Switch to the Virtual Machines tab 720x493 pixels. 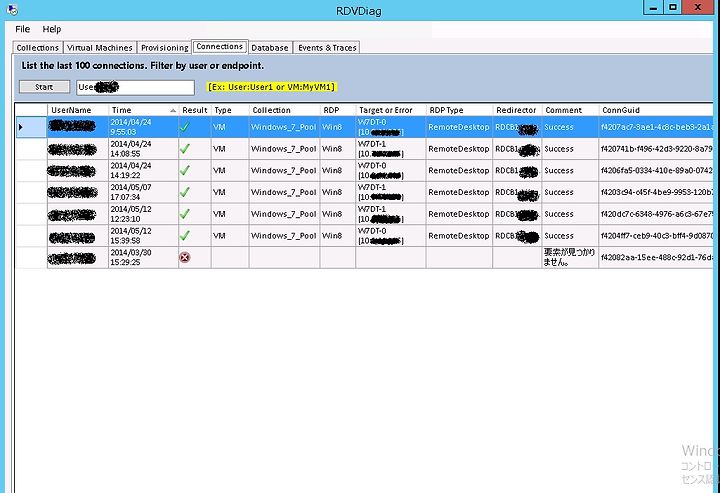point(100,48)
